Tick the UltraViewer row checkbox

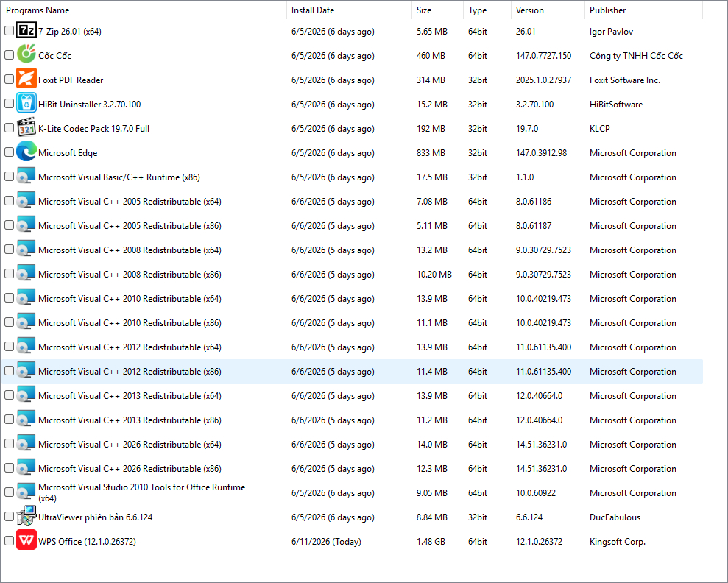pyautogui.click(x=9, y=516)
